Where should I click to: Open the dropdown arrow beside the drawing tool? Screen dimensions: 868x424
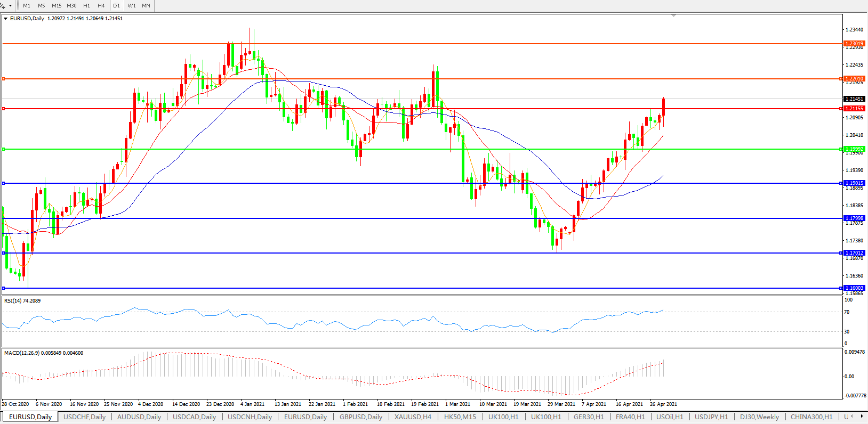point(10,6)
